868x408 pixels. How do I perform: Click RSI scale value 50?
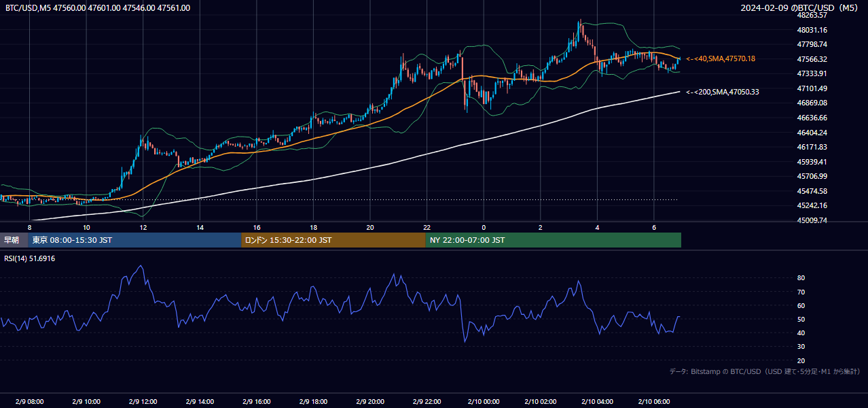click(x=801, y=319)
